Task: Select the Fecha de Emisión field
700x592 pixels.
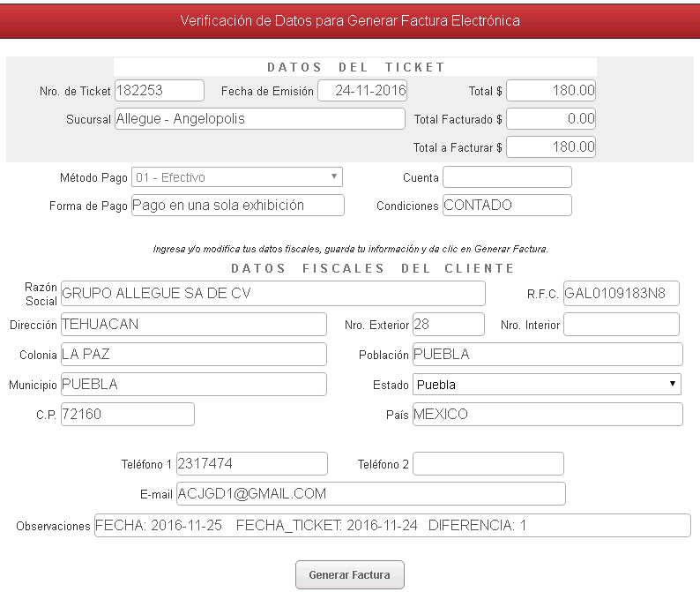Action: click(x=362, y=91)
